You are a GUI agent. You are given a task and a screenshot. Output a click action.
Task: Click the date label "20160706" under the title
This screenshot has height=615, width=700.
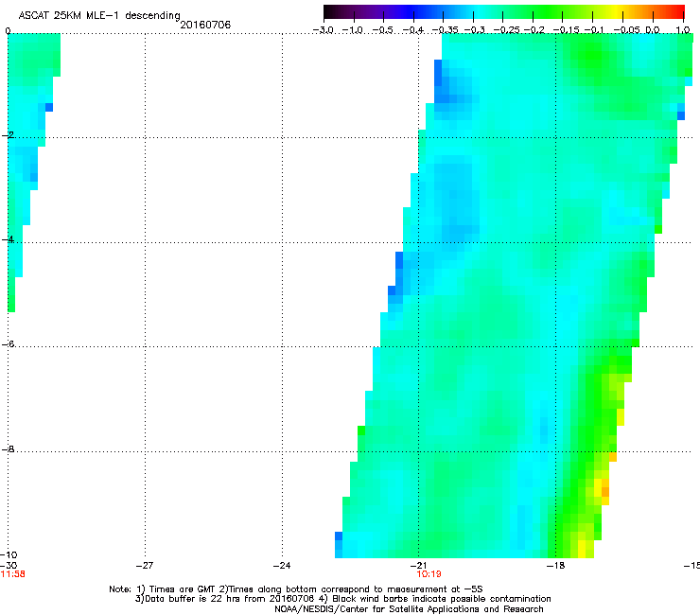[x=205, y=25]
